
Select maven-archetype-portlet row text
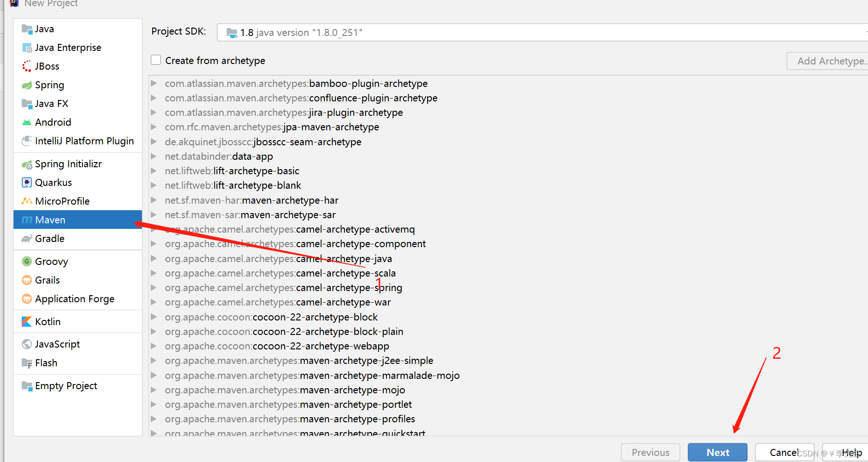(x=288, y=405)
